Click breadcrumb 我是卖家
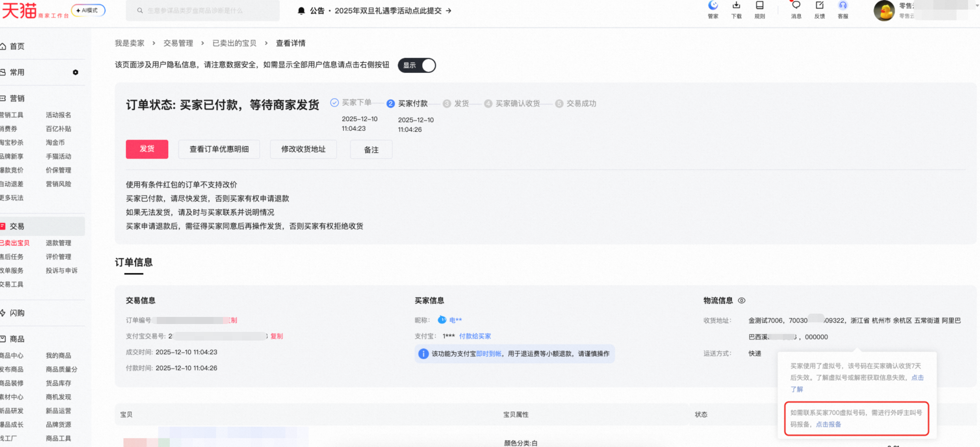 coord(130,43)
